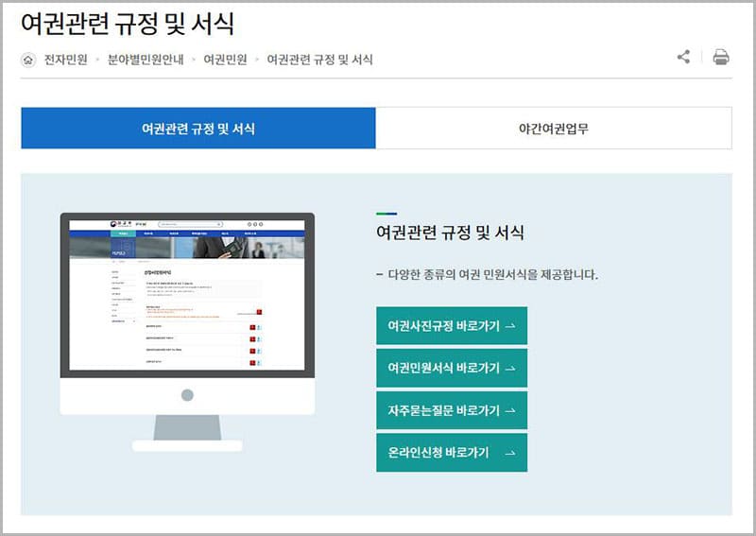Click the description text about 여권 민원서식

[487, 275]
